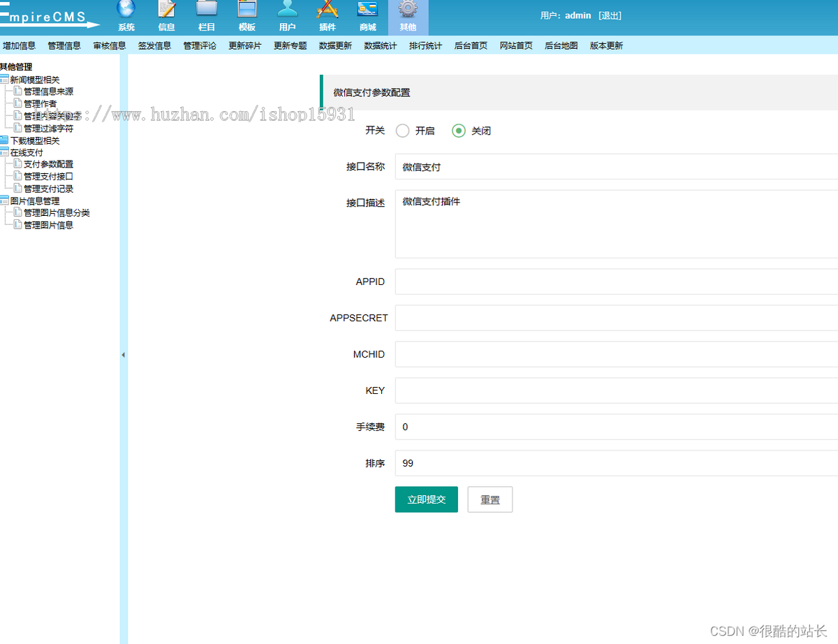Open 管理支付记录 in the tree
Screen dimensions: 838x644
(x=48, y=189)
